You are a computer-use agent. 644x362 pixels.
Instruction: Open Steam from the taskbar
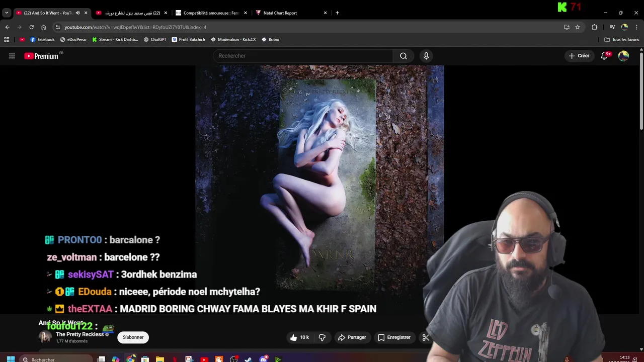pos(248,359)
